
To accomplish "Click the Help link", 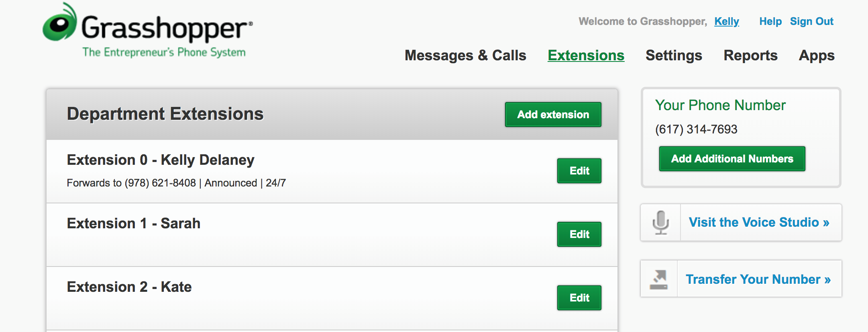I will click(770, 21).
